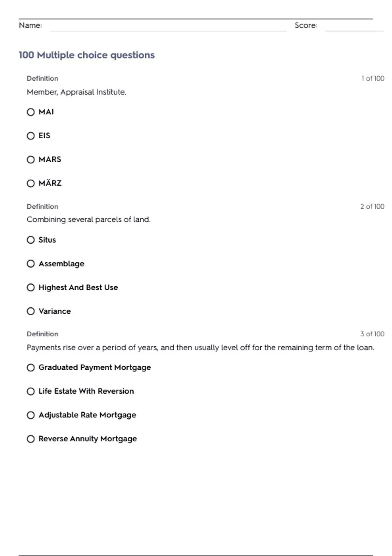Click the Member, Appraisal Institute definition text
The height and width of the screenshot is (556, 392).
tap(76, 92)
